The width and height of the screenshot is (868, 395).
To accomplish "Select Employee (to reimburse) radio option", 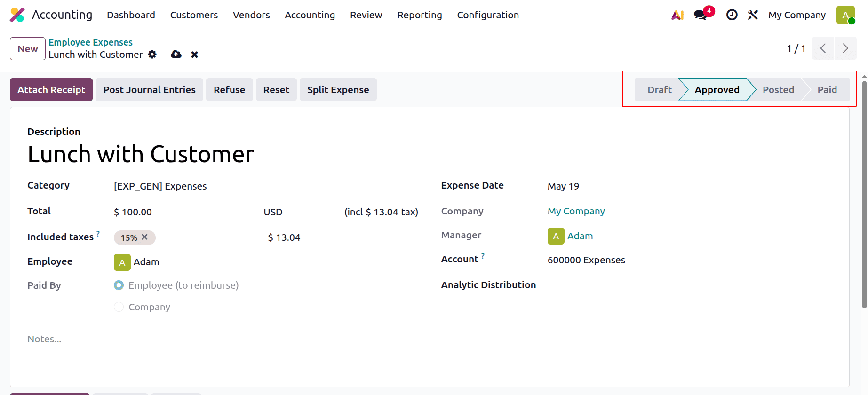I will [x=119, y=285].
